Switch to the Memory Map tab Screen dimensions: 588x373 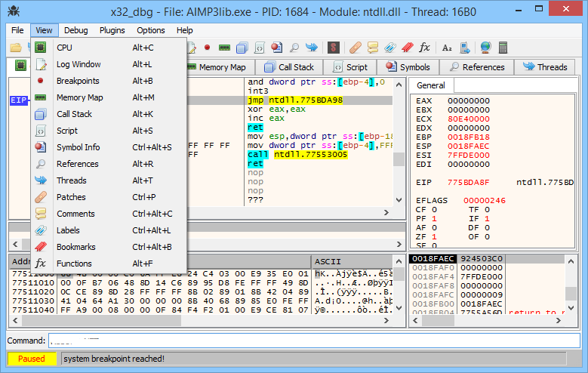click(x=220, y=67)
